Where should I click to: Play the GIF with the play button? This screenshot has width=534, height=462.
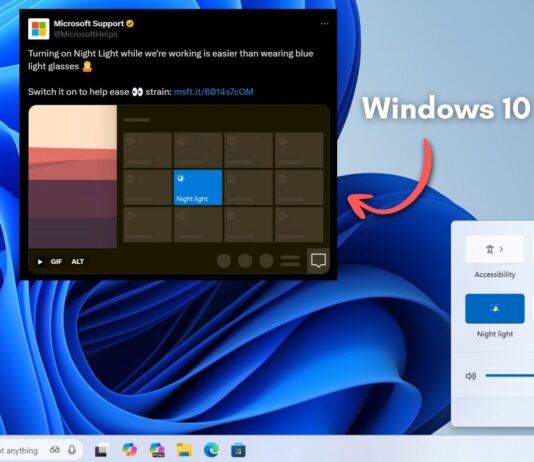(40, 262)
